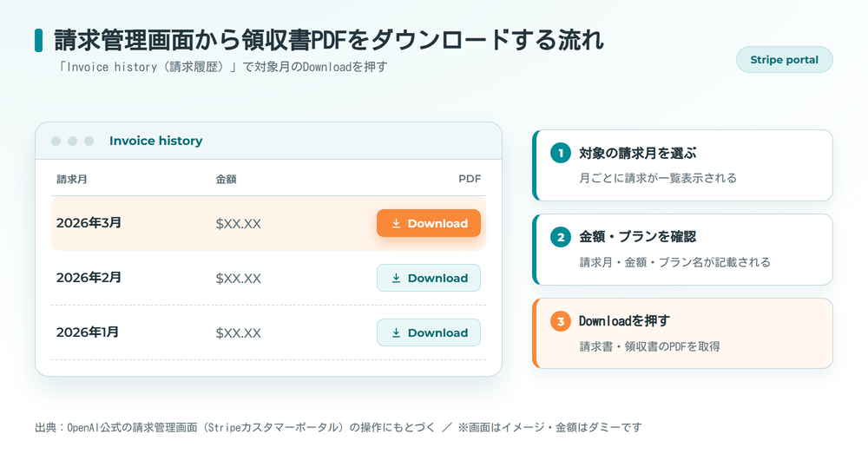Click the subtitle mentioning Invoice history（請求履歴）
The image size is (868, 454).
(221, 67)
